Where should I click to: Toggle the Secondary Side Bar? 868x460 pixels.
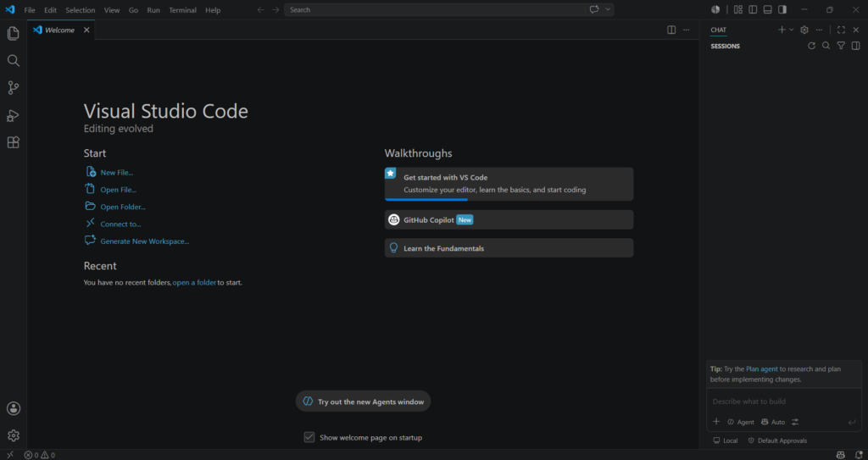point(782,9)
